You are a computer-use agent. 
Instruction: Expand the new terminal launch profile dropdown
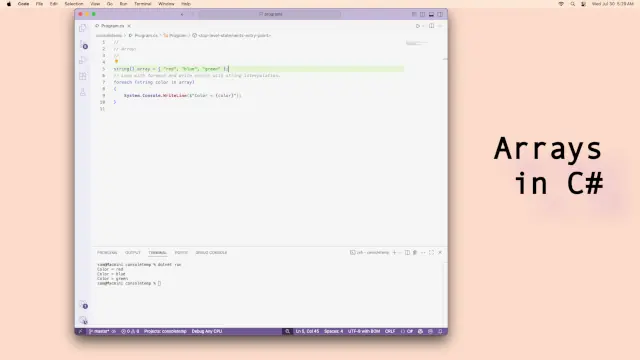tap(400, 253)
